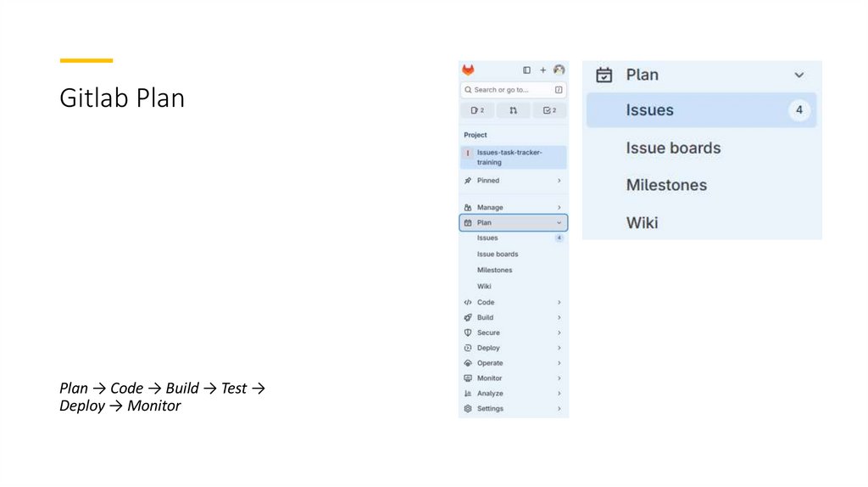
Task: Click the Build rocket icon
Action: coord(468,317)
